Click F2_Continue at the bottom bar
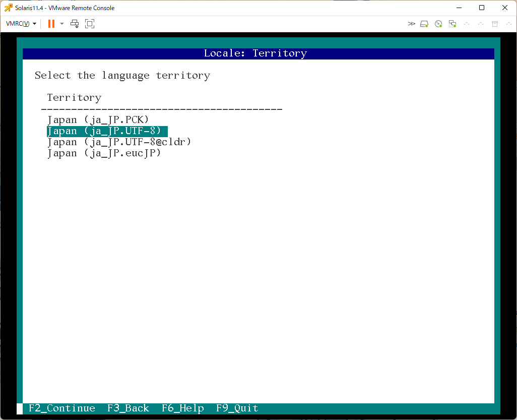The image size is (517, 420). point(62,408)
